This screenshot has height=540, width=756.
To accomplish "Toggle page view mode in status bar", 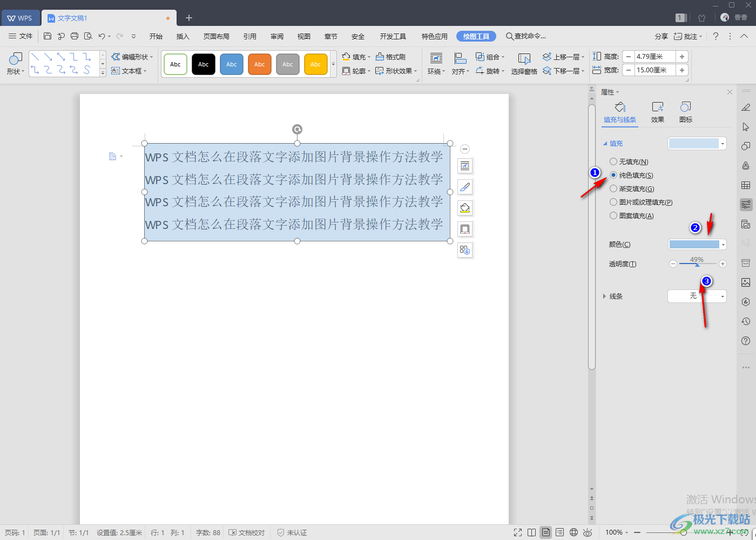I will (546, 532).
